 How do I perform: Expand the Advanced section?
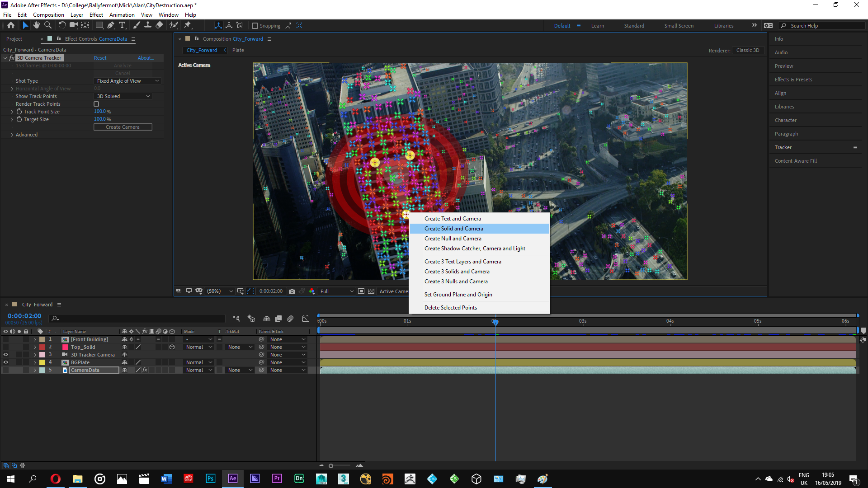tap(12, 135)
